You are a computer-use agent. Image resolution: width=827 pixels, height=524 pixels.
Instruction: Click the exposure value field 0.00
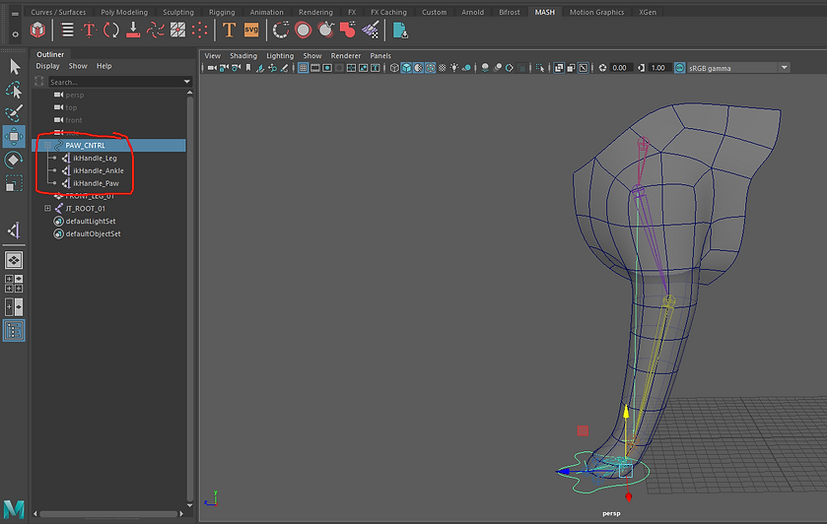[619, 68]
